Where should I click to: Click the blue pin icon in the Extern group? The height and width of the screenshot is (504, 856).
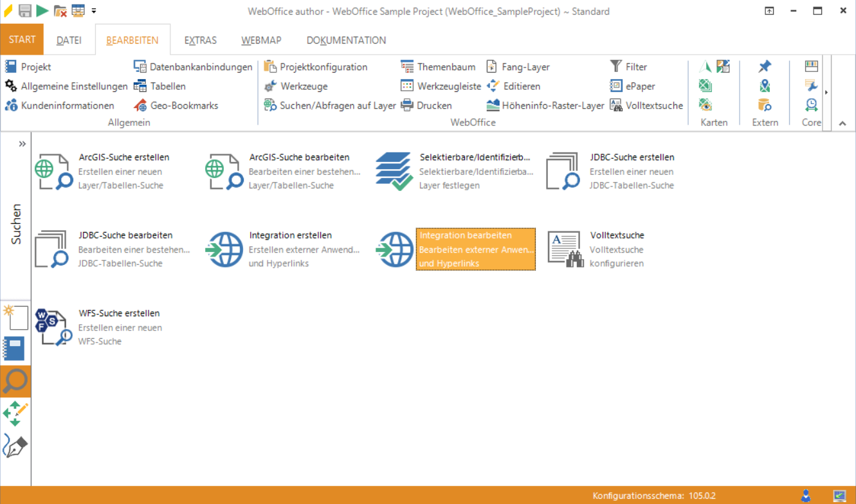click(765, 66)
